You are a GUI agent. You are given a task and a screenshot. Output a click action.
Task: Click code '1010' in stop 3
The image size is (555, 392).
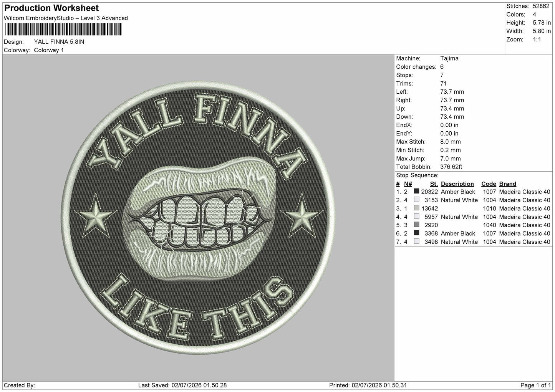click(490, 208)
